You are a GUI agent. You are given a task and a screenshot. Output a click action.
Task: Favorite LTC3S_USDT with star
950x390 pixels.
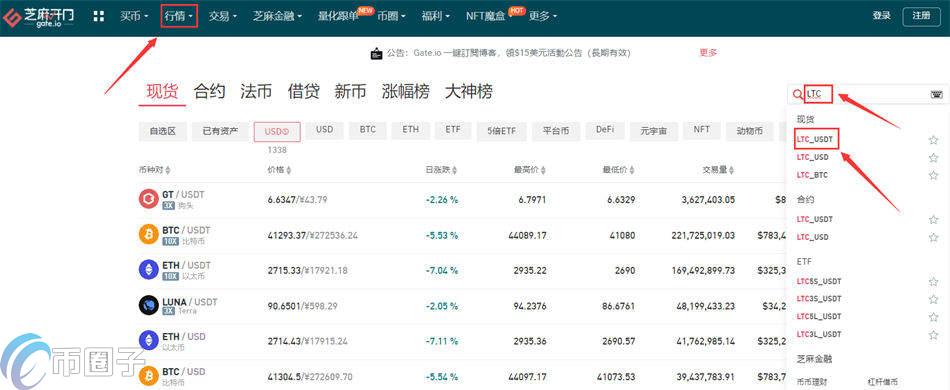[x=933, y=299]
